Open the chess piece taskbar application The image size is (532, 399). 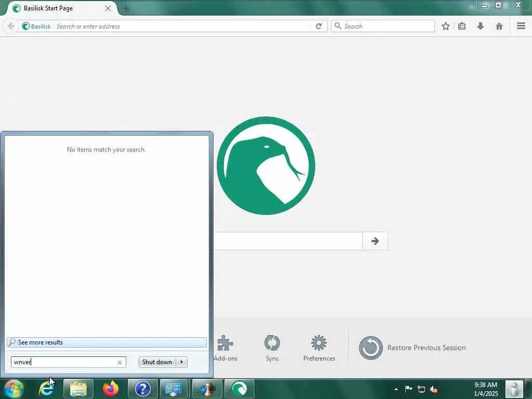point(207,389)
